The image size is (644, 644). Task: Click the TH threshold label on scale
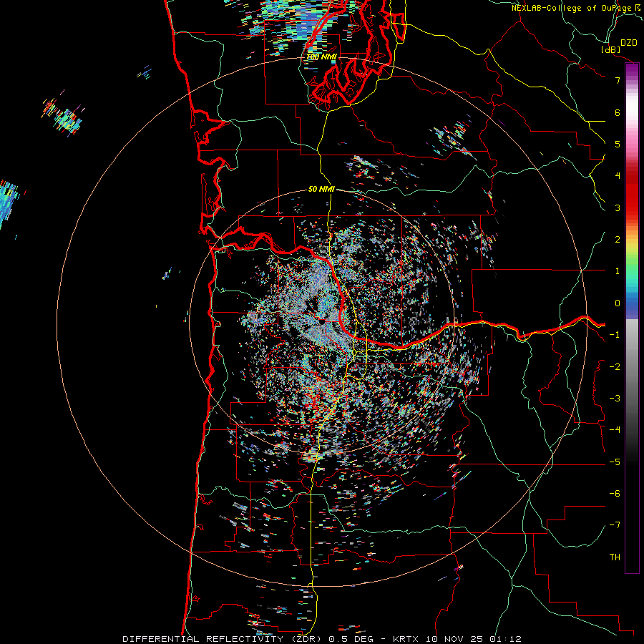point(615,557)
